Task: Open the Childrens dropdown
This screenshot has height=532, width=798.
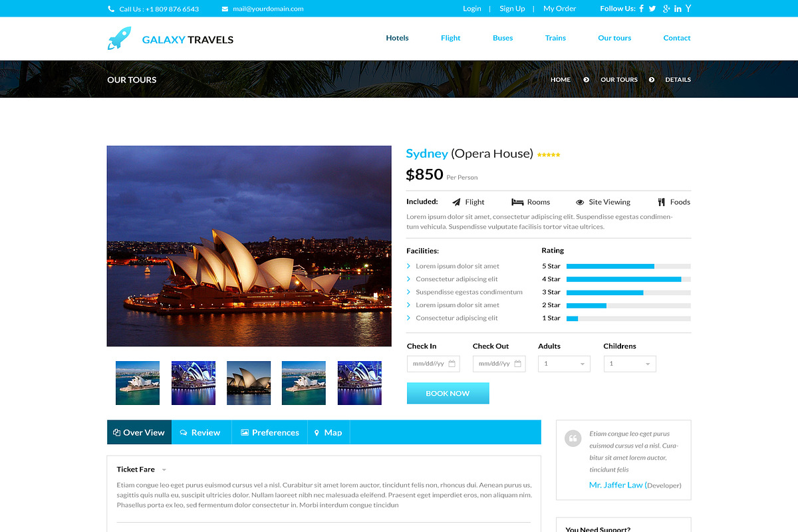Action: (x=630, y=364)
